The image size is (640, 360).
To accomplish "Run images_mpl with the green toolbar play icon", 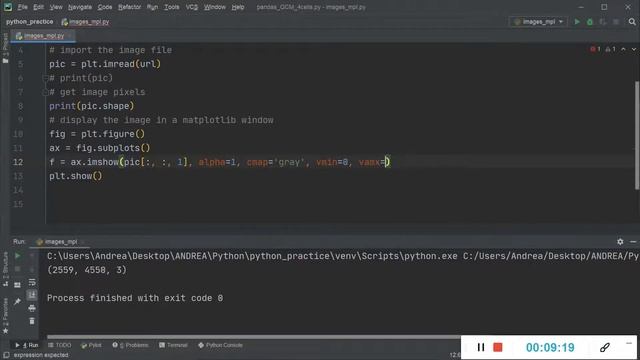I will click(577, 22).
